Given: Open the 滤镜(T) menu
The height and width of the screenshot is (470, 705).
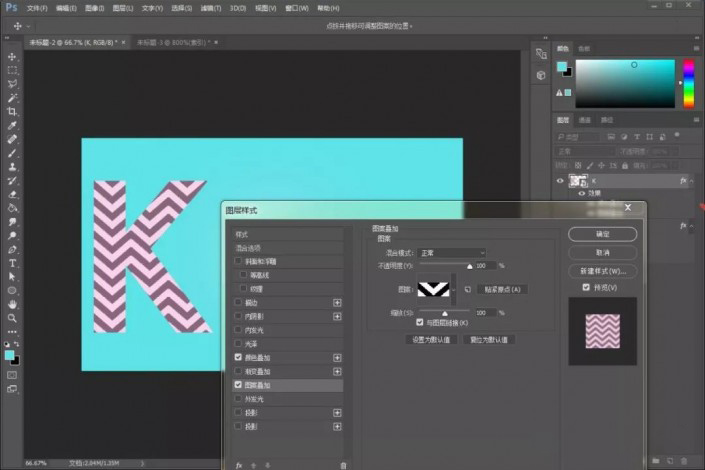Looking at the screenshot, I should pos(210,9).
